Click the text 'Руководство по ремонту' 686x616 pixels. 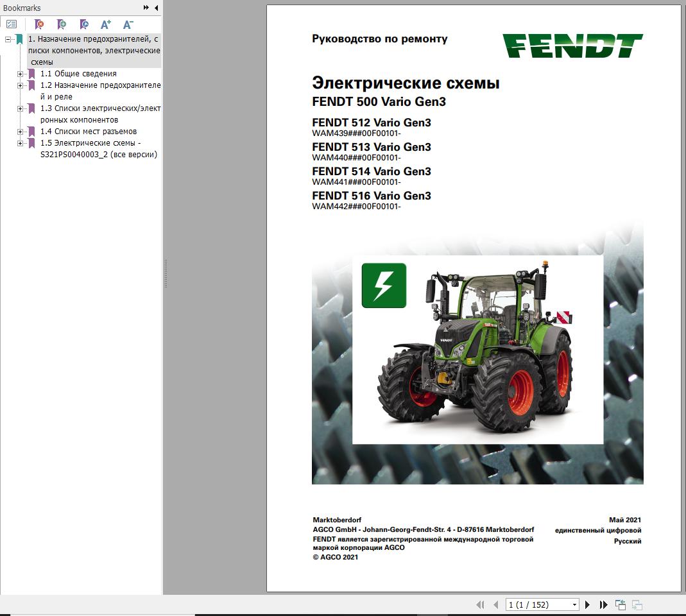380,39
